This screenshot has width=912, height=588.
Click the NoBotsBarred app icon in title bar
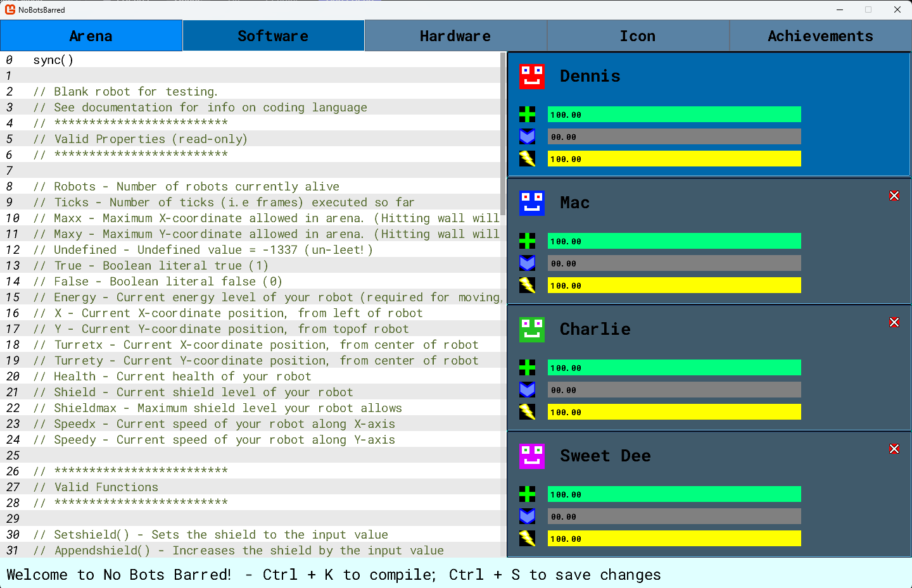click(10, 9)
